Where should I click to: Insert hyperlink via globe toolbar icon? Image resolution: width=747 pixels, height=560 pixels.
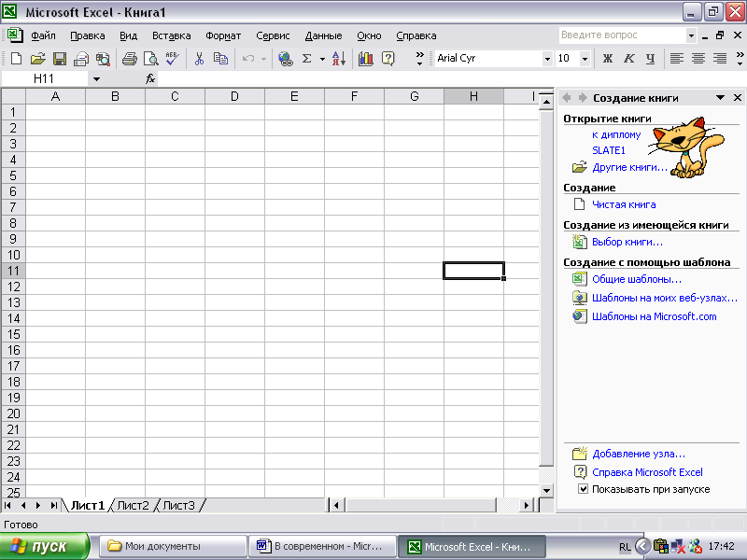(x=286, y=59)
